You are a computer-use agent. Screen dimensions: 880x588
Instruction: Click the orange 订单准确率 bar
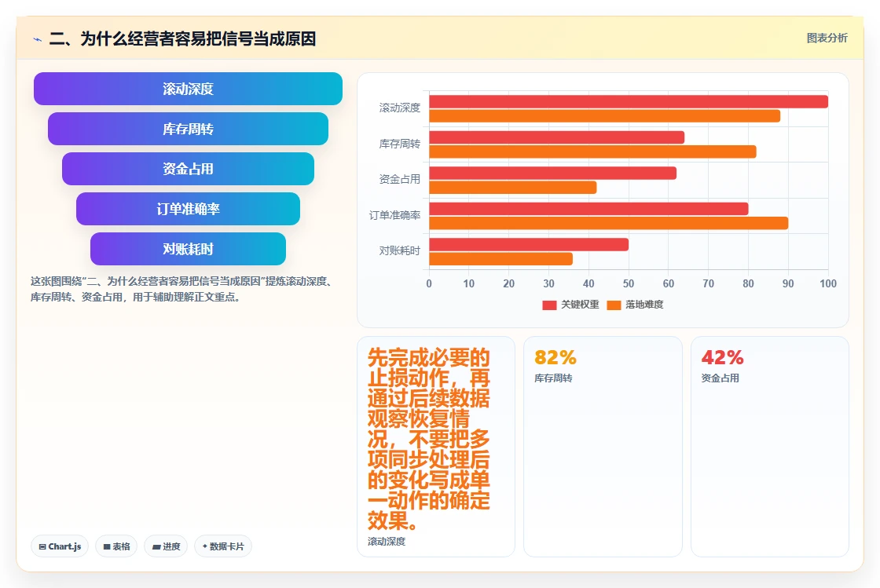click(609, 223)
